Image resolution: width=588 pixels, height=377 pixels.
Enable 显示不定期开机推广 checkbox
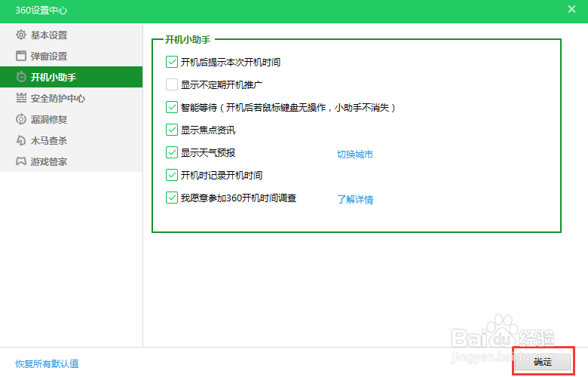(x=172, y=84)
